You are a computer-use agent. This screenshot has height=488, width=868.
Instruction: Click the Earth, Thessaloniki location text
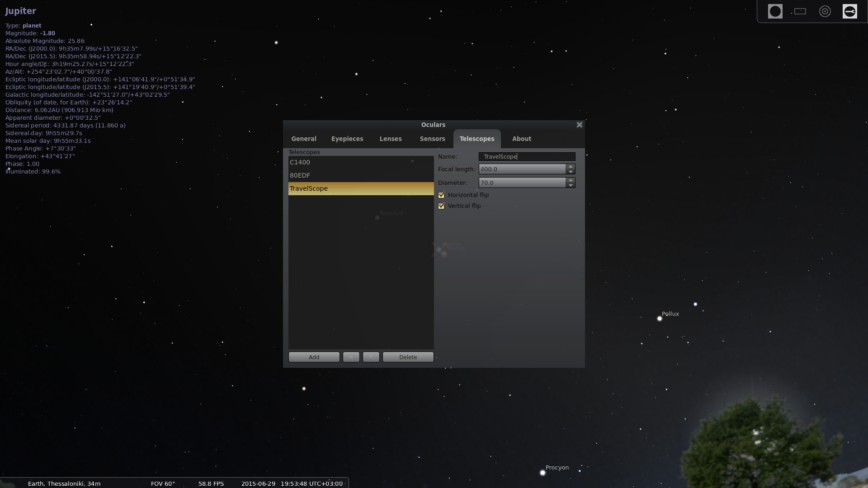click(64, 483)
